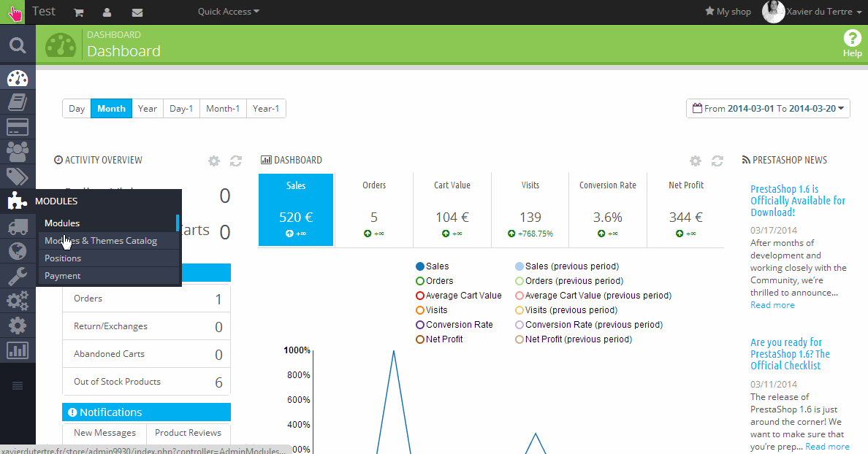Click the customer person icon in top bar

[107, 12]
